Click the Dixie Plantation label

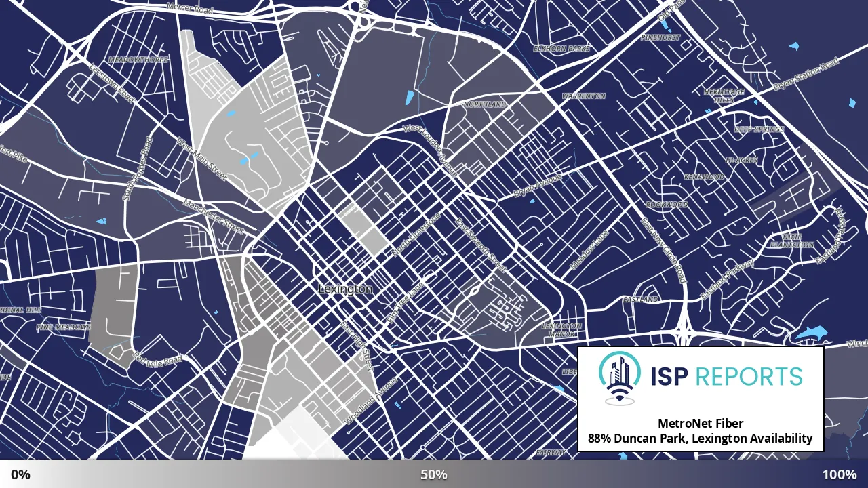791,241
